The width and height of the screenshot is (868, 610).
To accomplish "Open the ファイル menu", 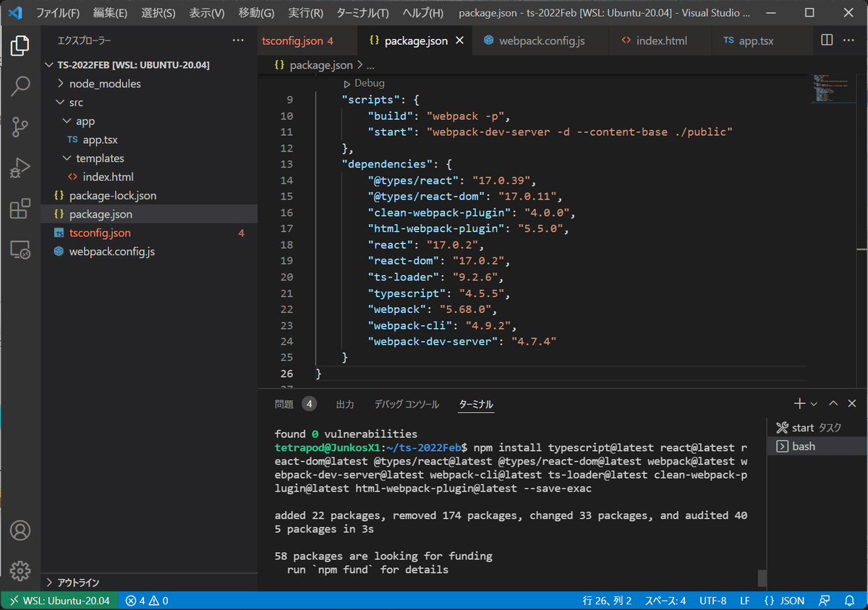I will [x=57, y=13].
